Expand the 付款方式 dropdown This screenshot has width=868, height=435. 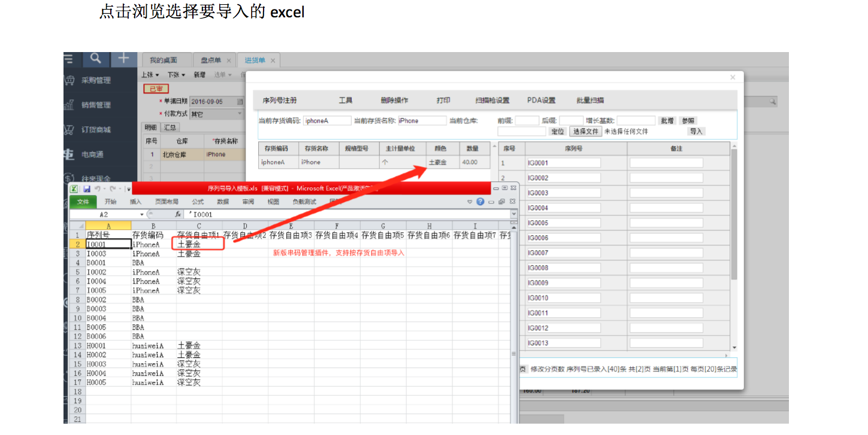pyautogui.click(x=240, y=114)
